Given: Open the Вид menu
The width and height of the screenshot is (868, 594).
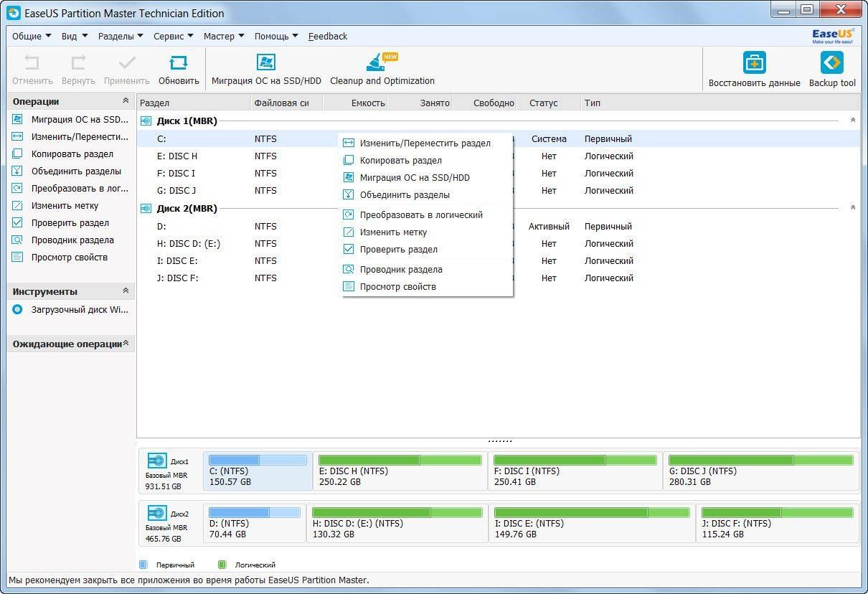Looking at the screenshot, I should (75, 36).
